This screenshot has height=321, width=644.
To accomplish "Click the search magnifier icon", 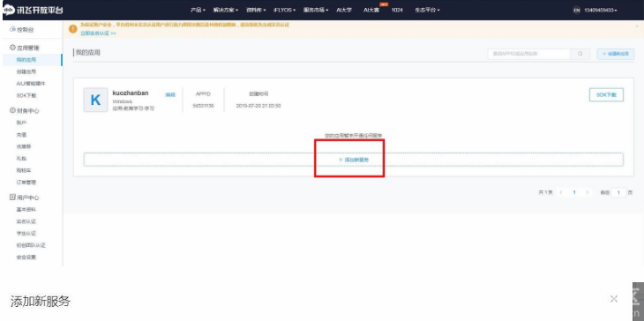I will [x=580, y=54].
